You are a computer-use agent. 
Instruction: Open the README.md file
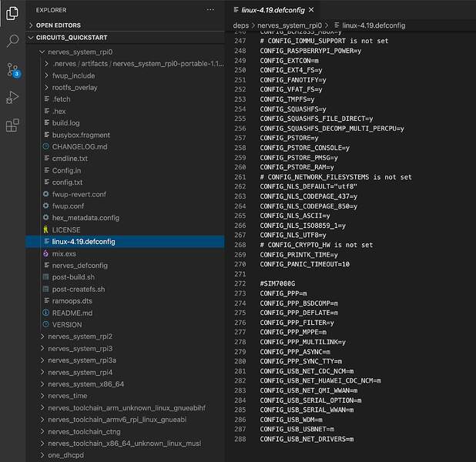click(72, 313)
